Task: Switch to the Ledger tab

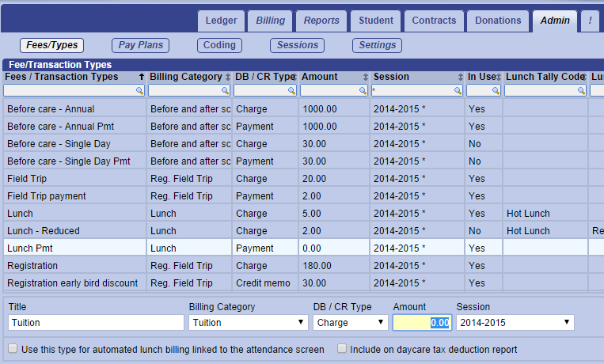Action: pos(221,21)
